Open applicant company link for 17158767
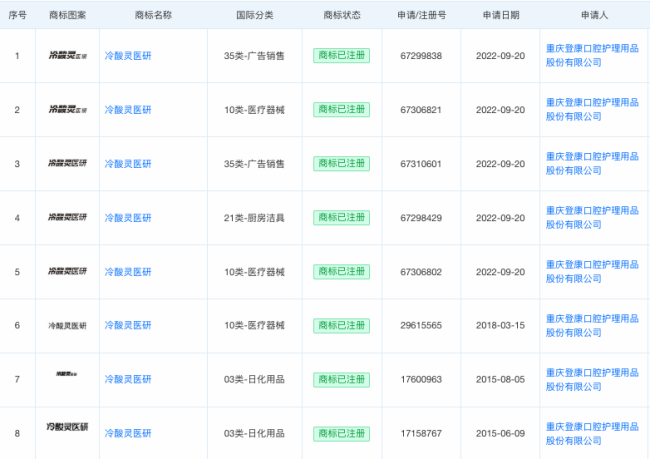The height and width of the screenshot is (459, 650). (x=592, y=434)
